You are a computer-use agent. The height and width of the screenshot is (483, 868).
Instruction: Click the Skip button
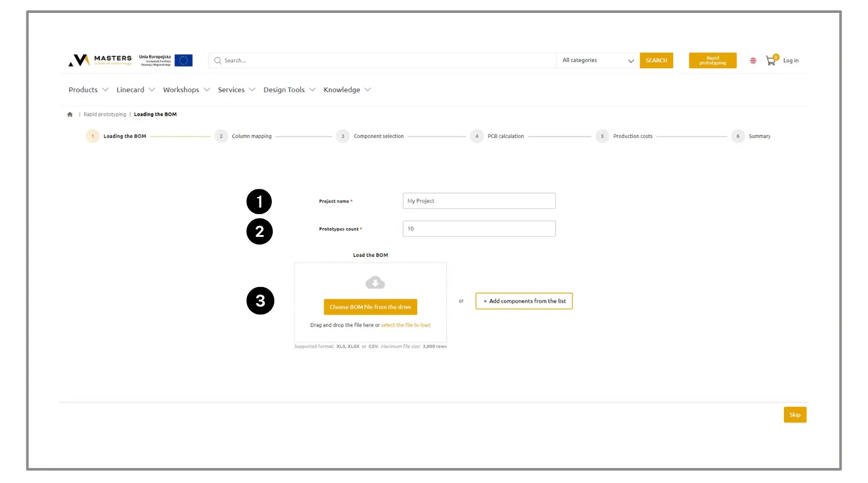[x=795, y=415]
